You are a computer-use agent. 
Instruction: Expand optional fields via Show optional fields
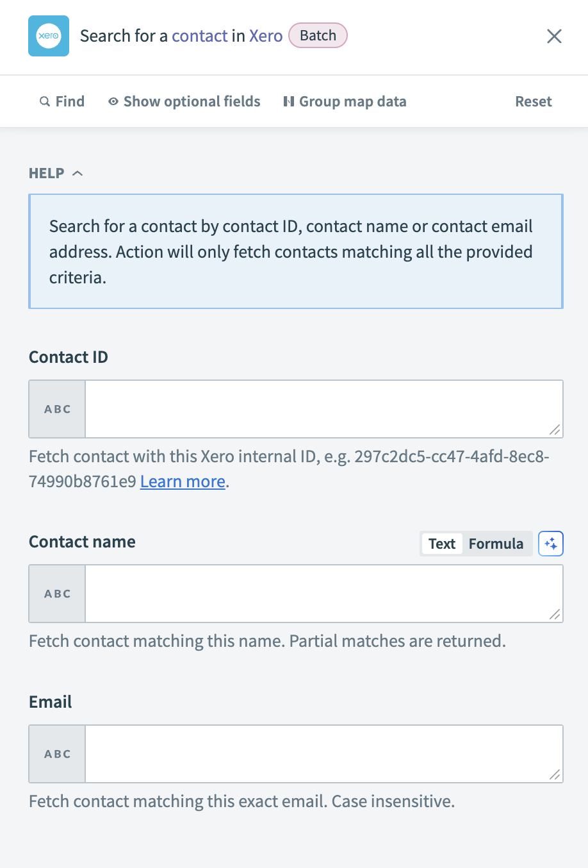coord(192,101)
